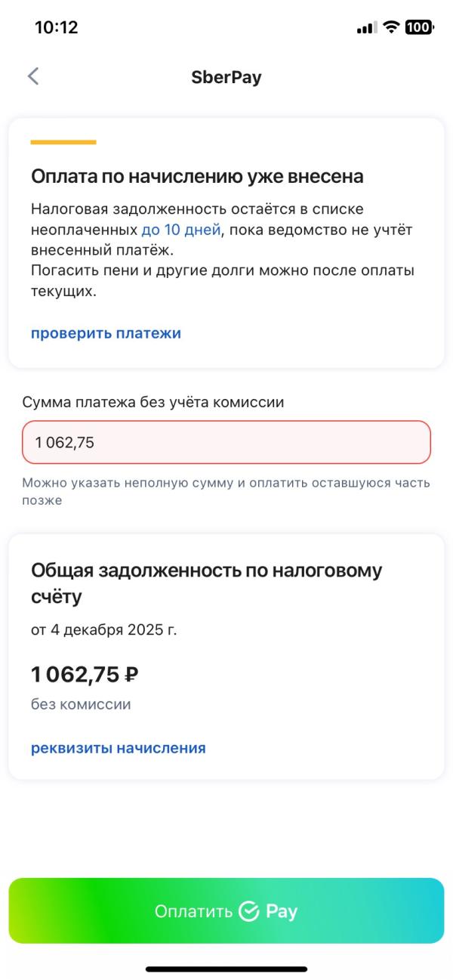Tap the battery level indicator

419,28
